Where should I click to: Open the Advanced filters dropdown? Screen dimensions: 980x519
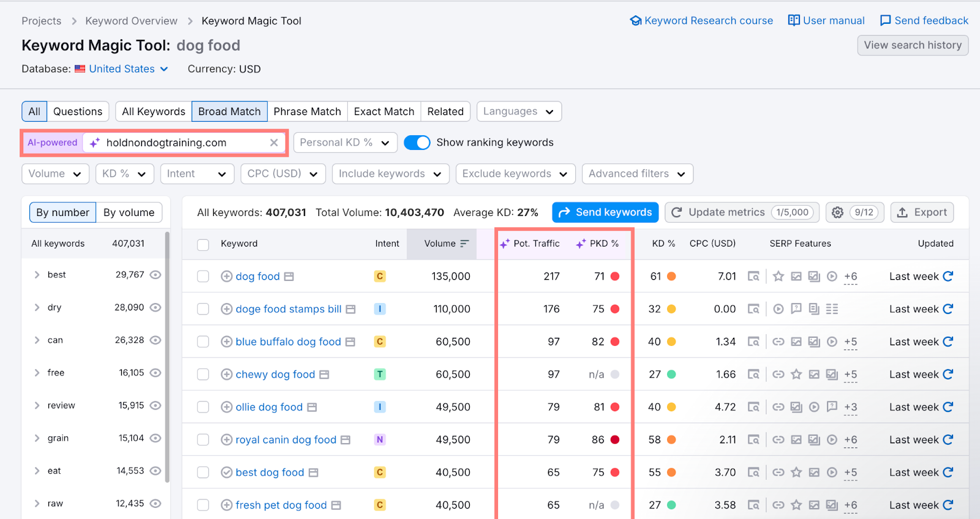click(x=638, y=174)
